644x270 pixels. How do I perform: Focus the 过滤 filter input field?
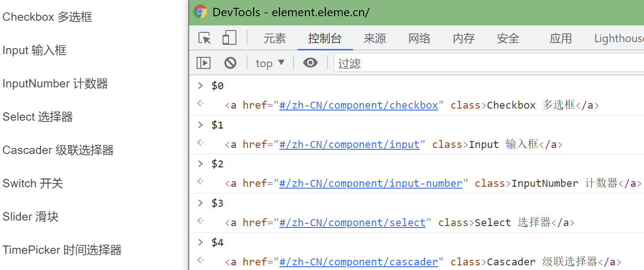point(489,63)
